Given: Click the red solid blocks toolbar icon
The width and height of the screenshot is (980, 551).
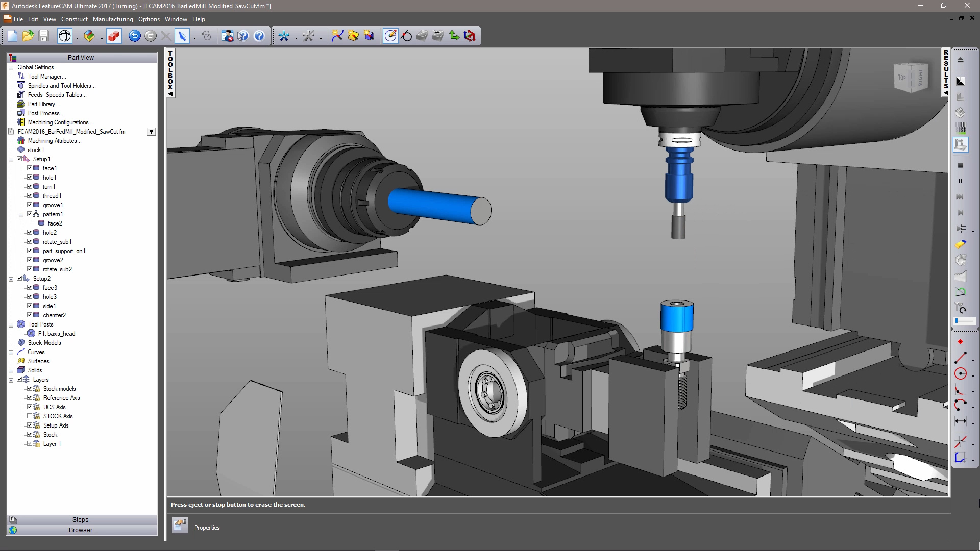Looking at the screenshot, I should 114,36.
